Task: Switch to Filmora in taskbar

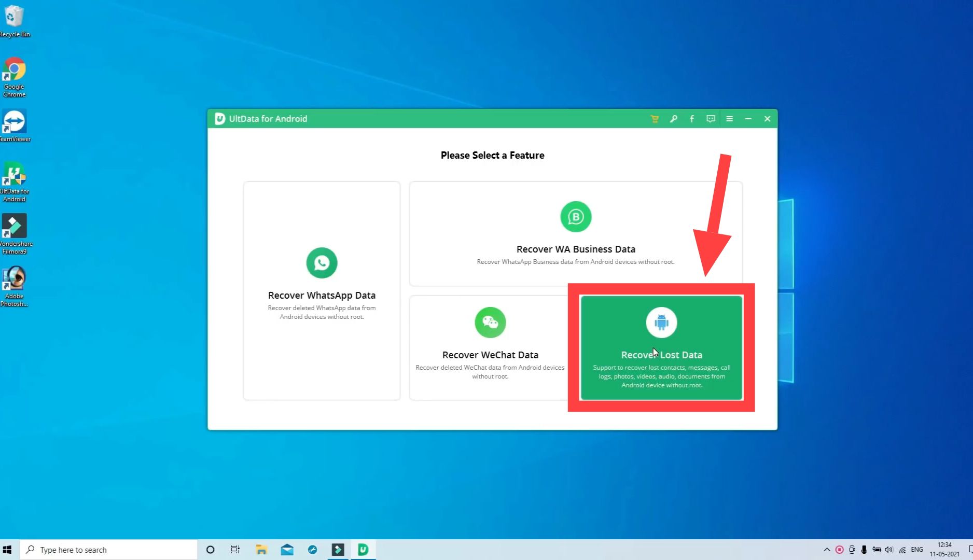Action: click(338, 550)
